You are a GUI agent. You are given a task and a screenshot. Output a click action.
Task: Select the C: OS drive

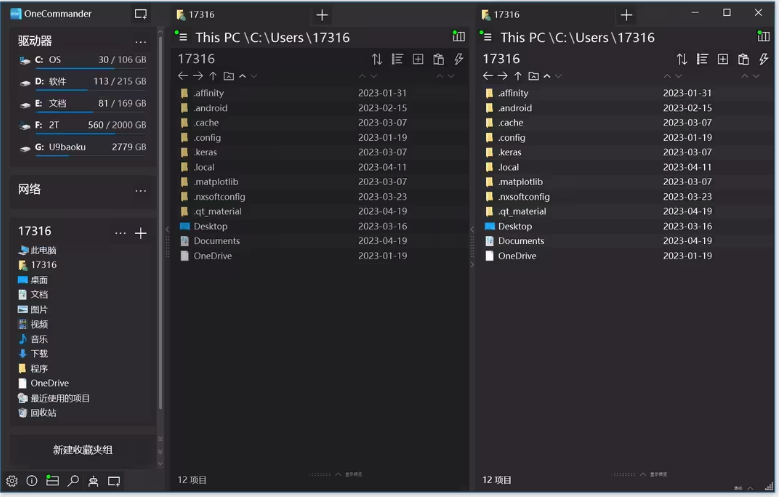click(x=83, y=60)
